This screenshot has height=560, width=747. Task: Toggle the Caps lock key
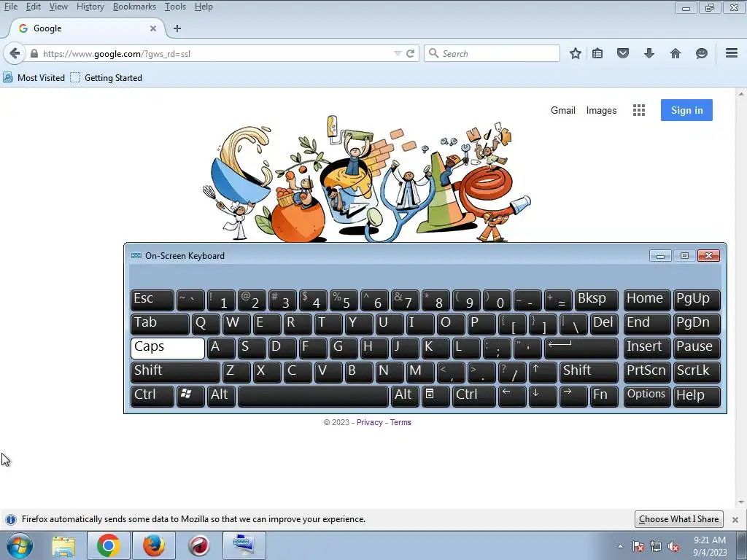tap(168, 348)
